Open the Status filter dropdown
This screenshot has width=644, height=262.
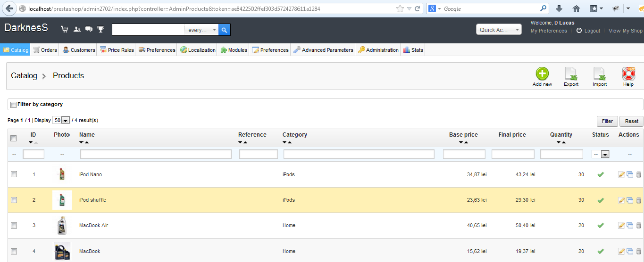click(601, 154)
